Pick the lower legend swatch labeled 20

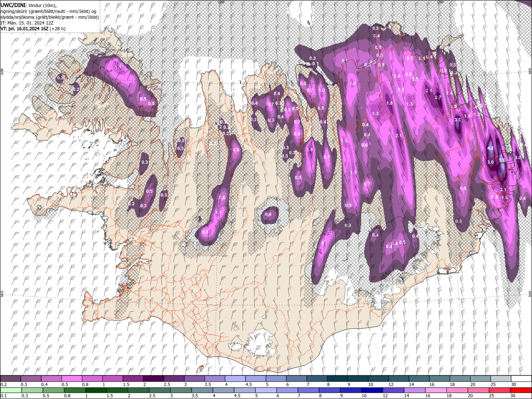click(x=478, y=390)
